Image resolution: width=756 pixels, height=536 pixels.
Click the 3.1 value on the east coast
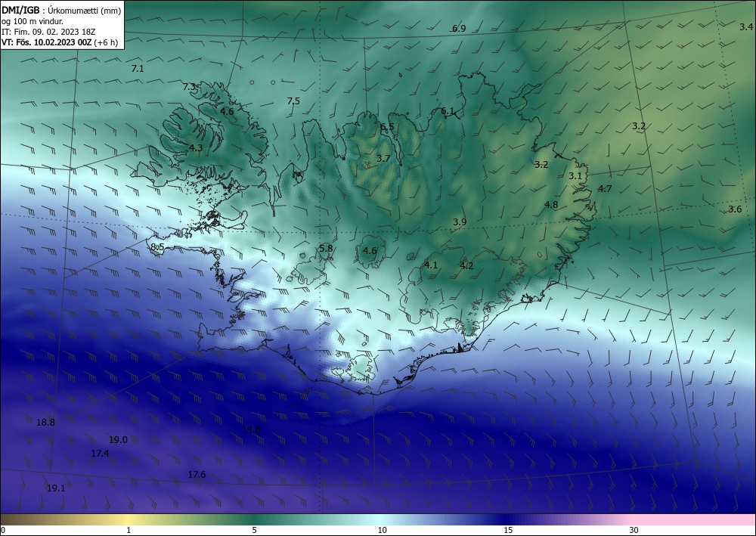coord(575,176)
